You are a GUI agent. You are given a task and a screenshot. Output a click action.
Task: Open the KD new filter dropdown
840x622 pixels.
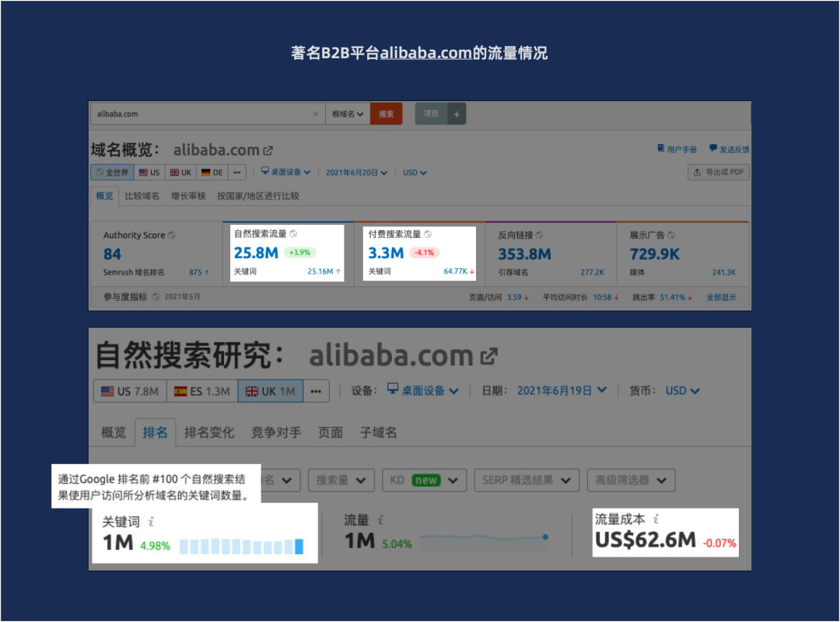[x=425, y=480]
